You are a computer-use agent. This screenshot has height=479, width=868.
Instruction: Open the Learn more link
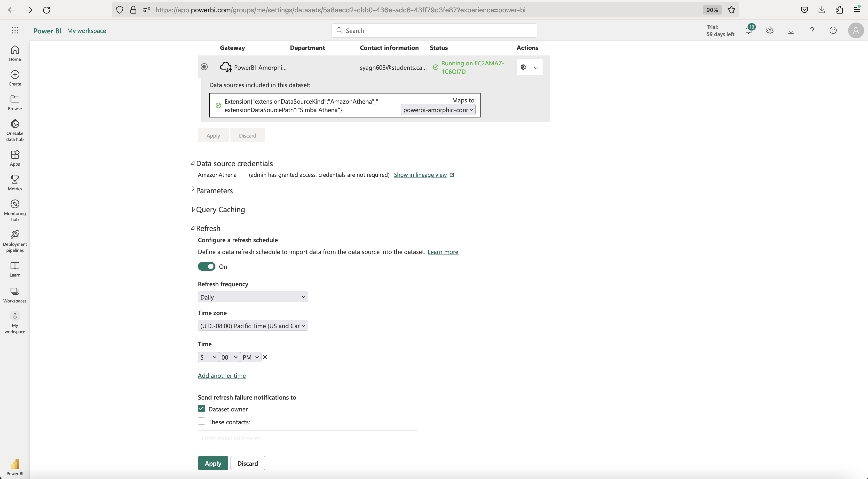443,252
